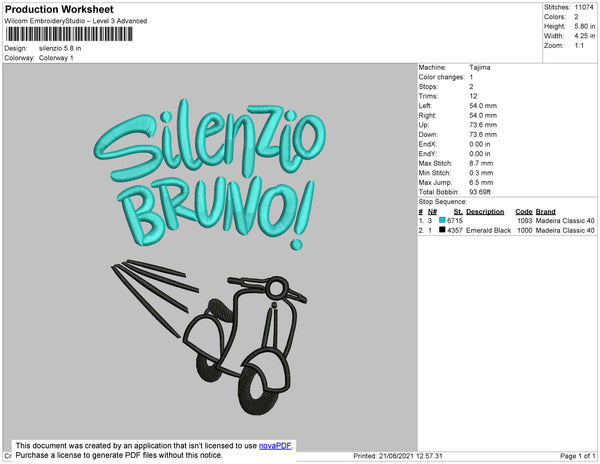This screenshot has width=600, height=464.
Task: Select the design name 'silenzio 5.8 in'
Action: (x=60, y=49)
